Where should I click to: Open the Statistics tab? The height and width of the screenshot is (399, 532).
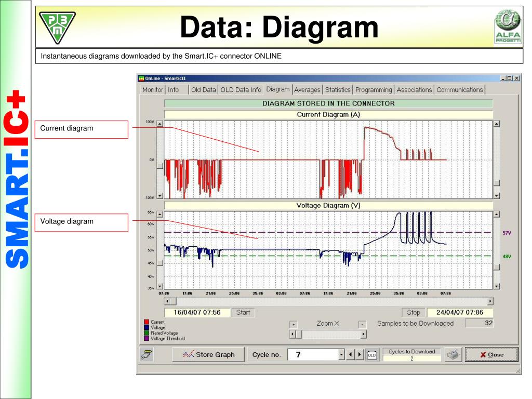point(338,89)
